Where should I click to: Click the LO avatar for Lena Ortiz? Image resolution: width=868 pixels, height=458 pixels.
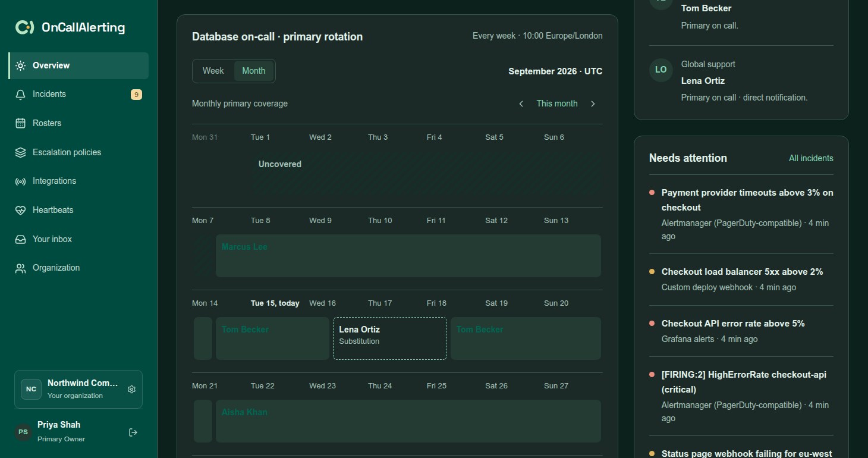pyautogui.click(x=661, y=70)
